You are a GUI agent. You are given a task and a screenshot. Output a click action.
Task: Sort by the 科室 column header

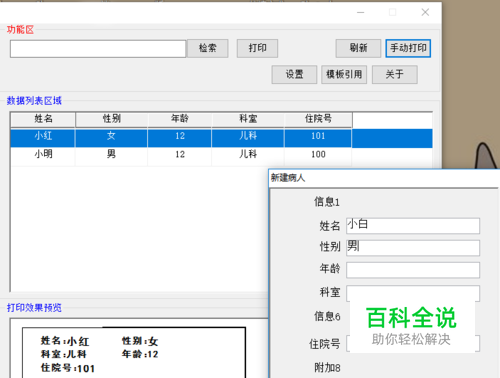pos(248,119)
